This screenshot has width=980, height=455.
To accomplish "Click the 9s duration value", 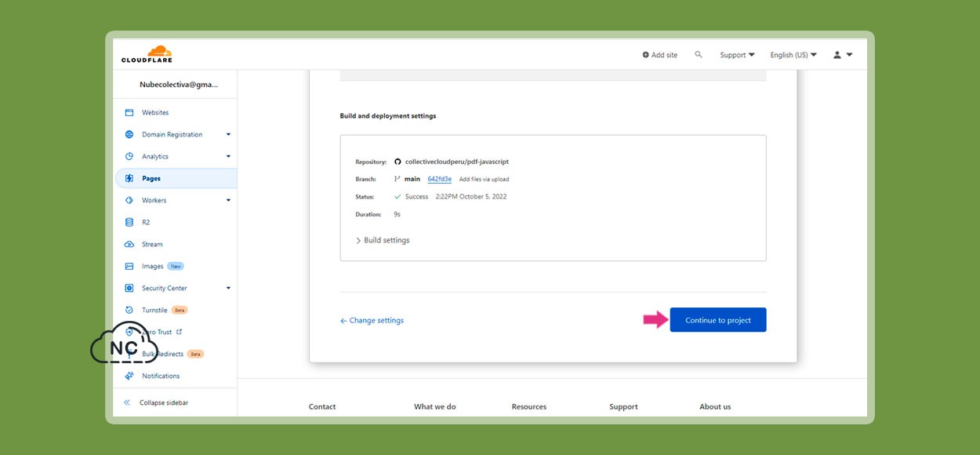I will click(397, 214).
